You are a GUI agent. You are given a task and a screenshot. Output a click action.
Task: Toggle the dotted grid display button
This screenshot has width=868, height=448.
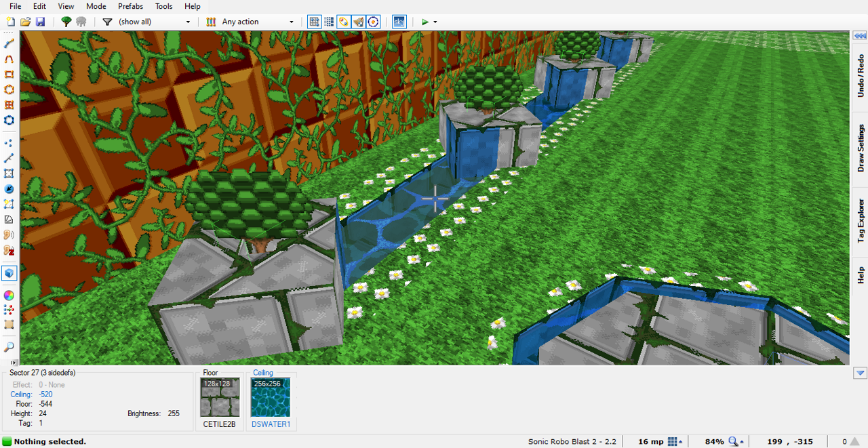pyautogui.click(x=329, y=22)
